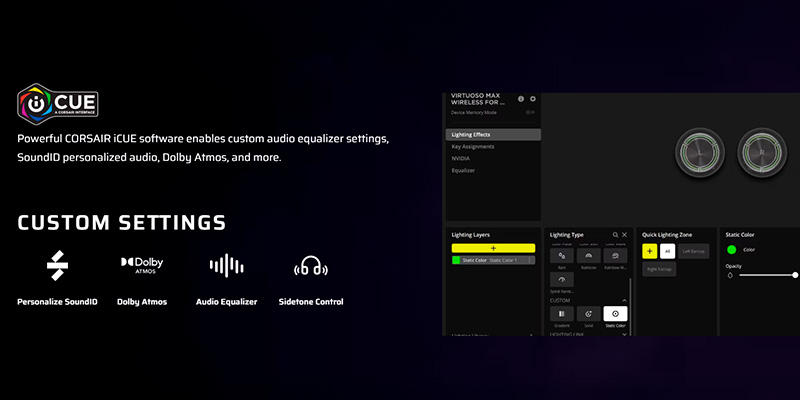Click the CUSTOM SETTINGS heading

click(121, 223)
